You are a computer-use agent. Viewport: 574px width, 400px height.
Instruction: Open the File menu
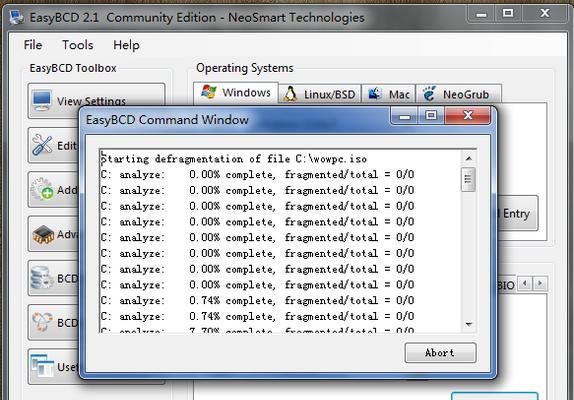tap(33, 45)
